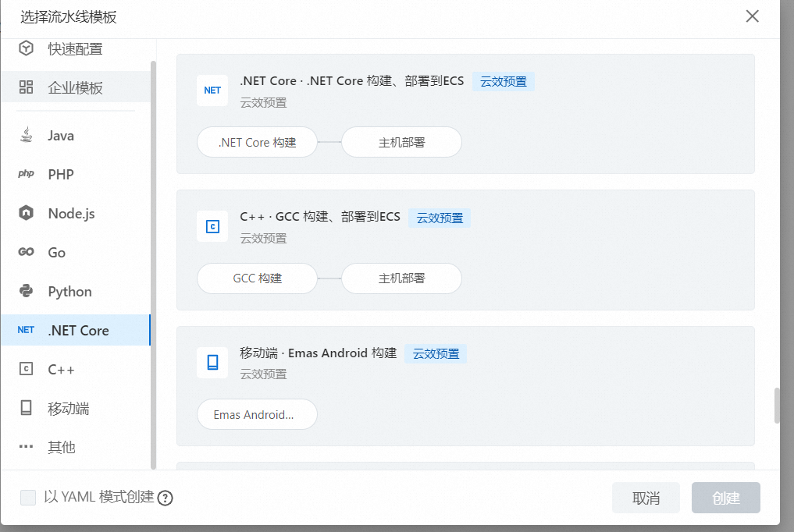Click the C++ sidebar icon
The width and height of the screenshot is (794, 532).
(26, 369)
